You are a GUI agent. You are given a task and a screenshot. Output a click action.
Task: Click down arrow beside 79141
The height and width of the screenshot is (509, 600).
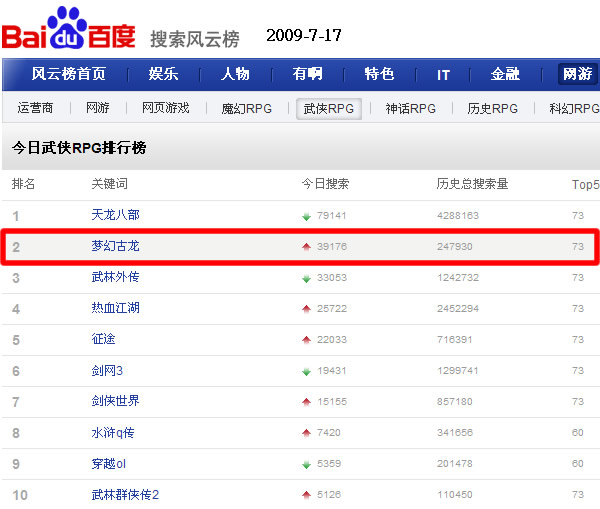(x=306, y=217)
